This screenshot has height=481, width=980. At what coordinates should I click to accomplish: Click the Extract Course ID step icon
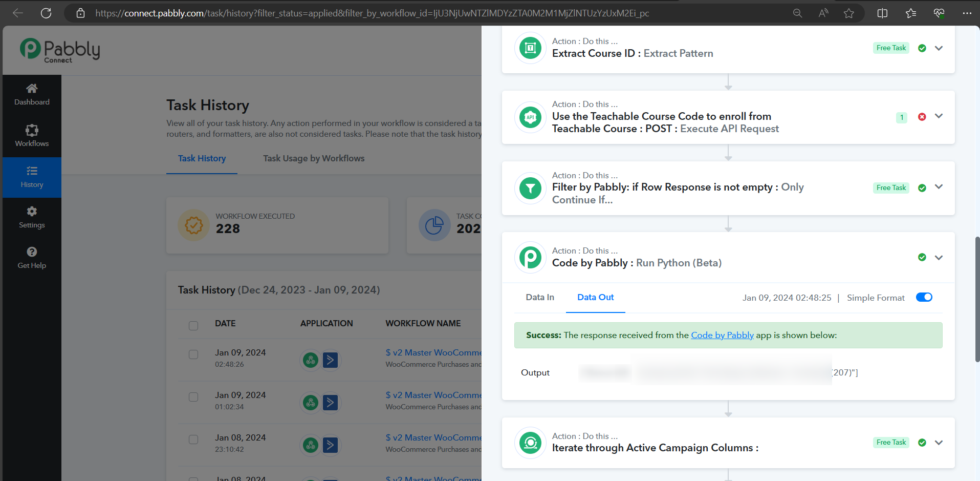(530, 48)
